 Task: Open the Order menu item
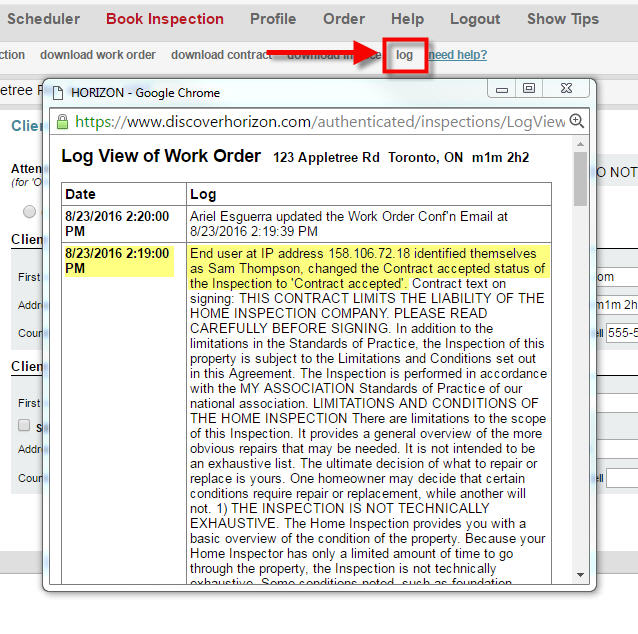[344, 19]
